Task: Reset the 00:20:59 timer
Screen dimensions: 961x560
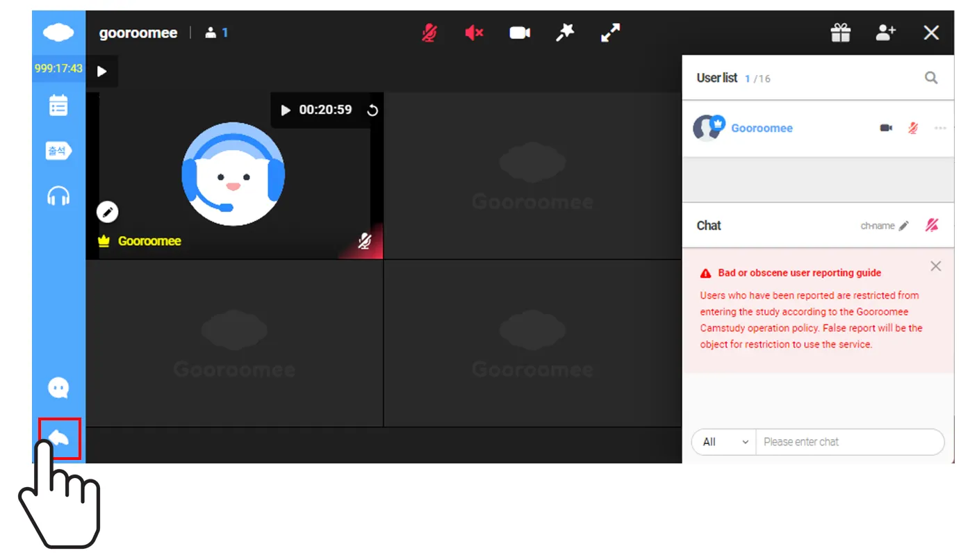Action: click(x=372, y=110)
